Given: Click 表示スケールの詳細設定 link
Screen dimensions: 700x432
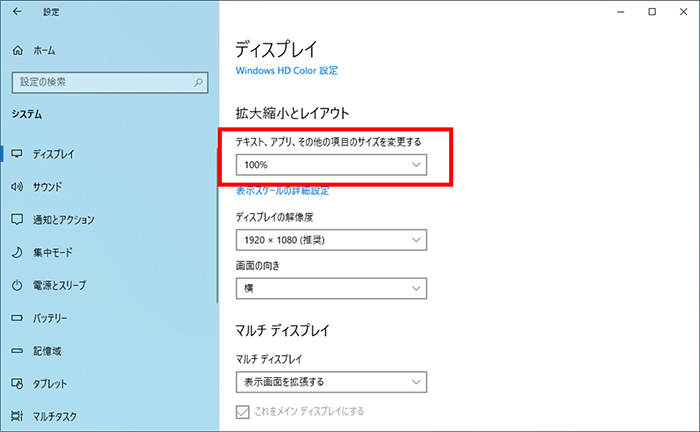Looking at the screenshot, I should [x=282, y=190].
